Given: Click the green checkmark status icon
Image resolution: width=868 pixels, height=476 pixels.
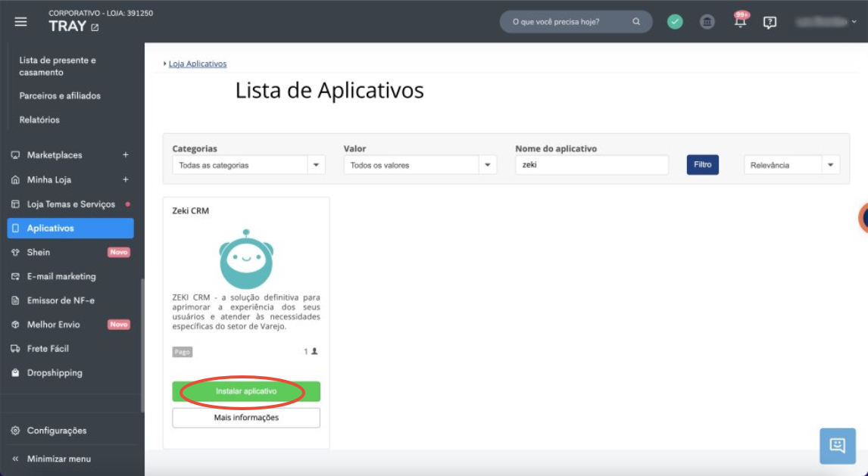Looking at the screenshot, I should pyautogui.click(x=675, y=21).
